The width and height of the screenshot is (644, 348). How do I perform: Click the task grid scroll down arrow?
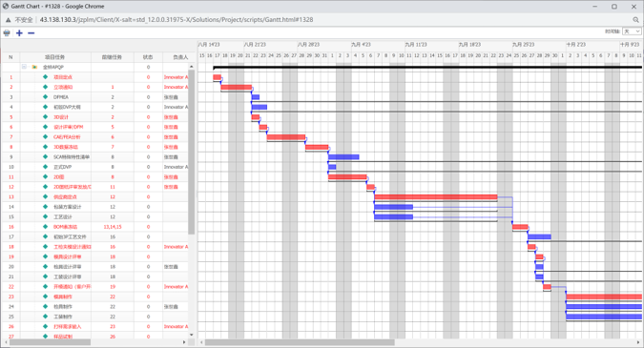coord(191,335)
